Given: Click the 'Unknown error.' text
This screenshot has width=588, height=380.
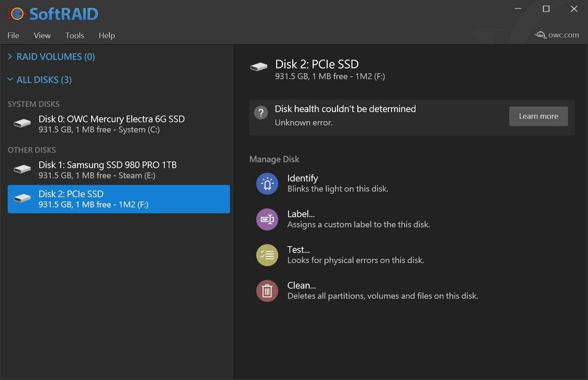Looking at the screenshot, I should click(x=303, y=123).
